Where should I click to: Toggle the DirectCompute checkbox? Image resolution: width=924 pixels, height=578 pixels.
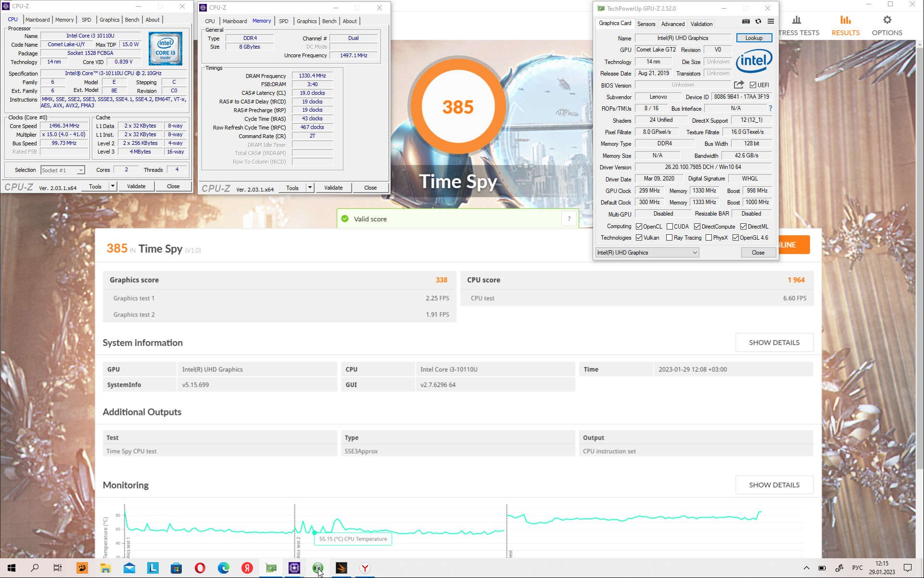coord(697,227)
